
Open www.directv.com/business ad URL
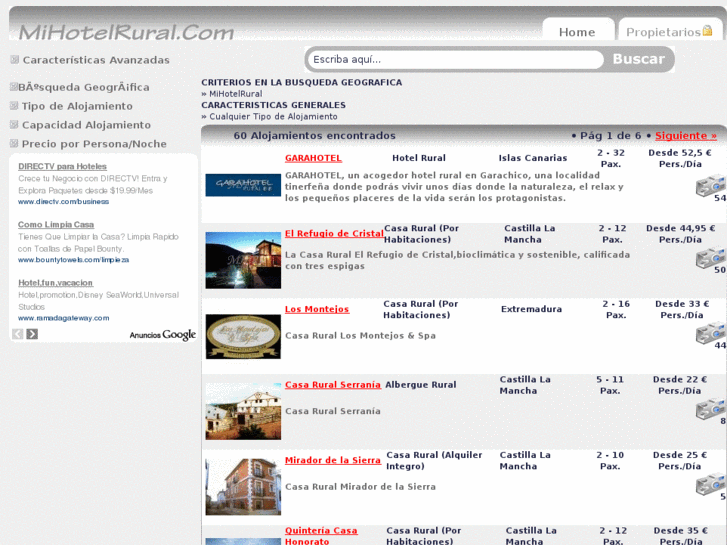click(64, 202)
